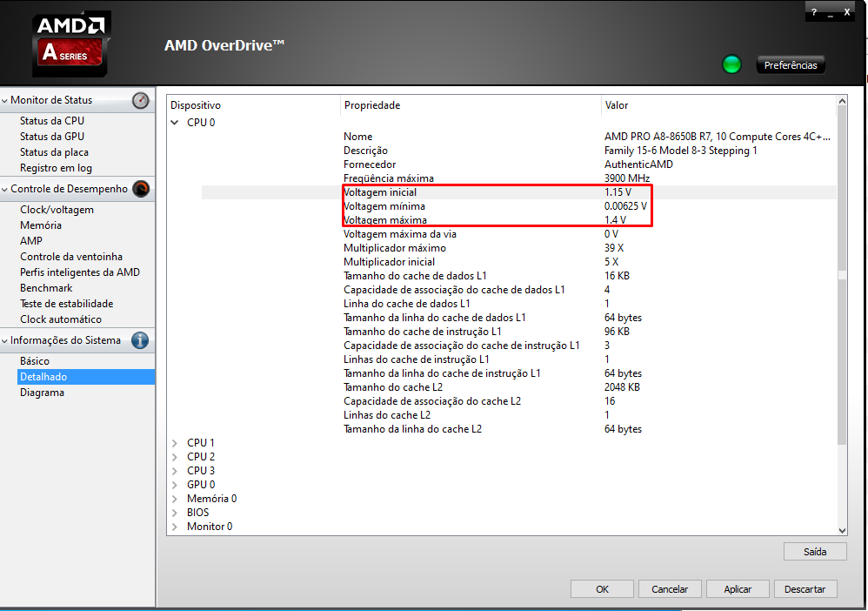Click the AMD A Series logo
The image size is (868, 611).
pyautogui.click(x=71, y=44)
